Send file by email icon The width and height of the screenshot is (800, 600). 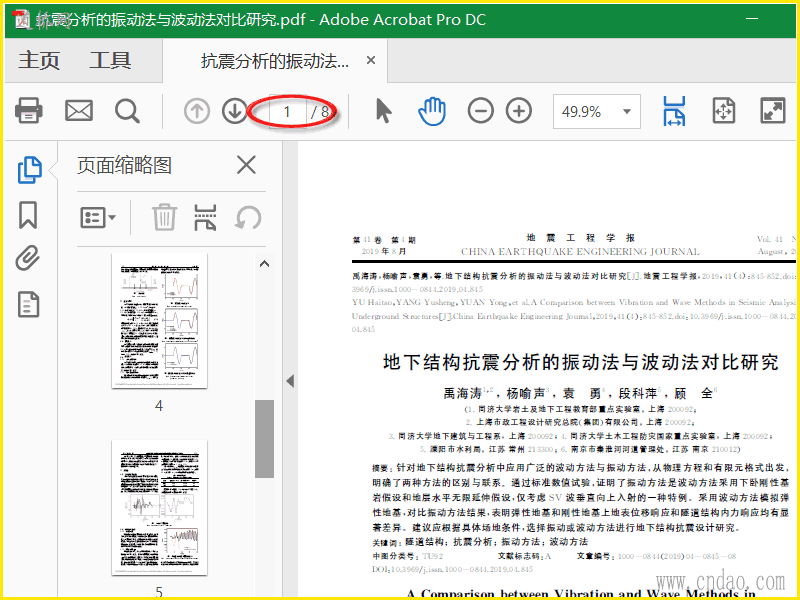click(79, 111)
